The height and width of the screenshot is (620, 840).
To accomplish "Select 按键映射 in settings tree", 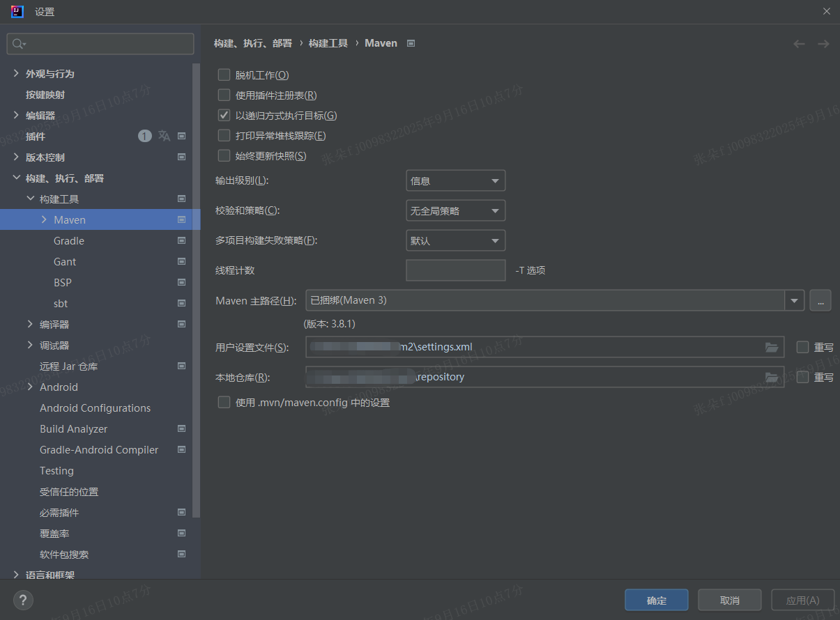I will pyautogui.click(x=45, y=94).
